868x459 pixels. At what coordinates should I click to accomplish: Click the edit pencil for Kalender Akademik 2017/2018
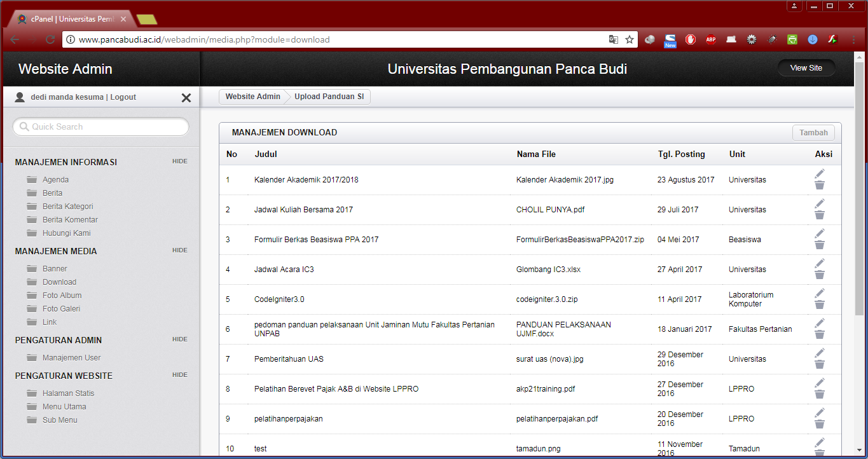tap(820, 174)
